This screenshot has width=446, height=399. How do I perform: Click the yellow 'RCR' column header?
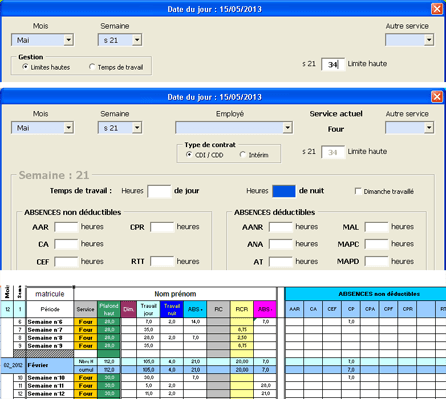242,309
